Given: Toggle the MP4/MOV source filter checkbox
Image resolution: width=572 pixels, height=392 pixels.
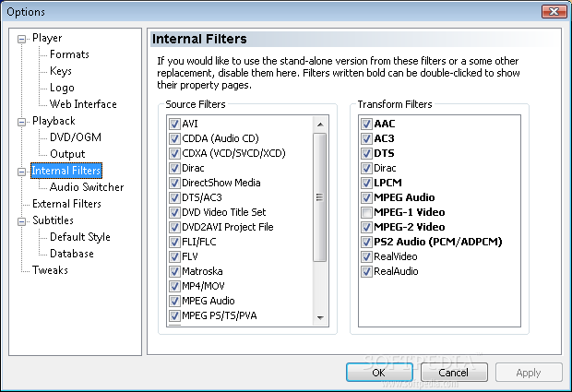Looking at the screenshot, I should pos(174,286).
